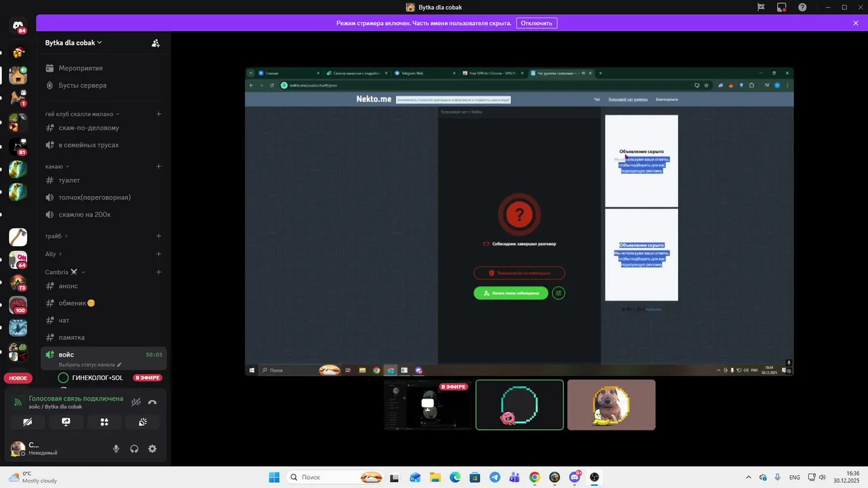This screenshot has height=488, width=868.
Task: Join толчок(переговорная) voice channel
Action: point(104,197)
